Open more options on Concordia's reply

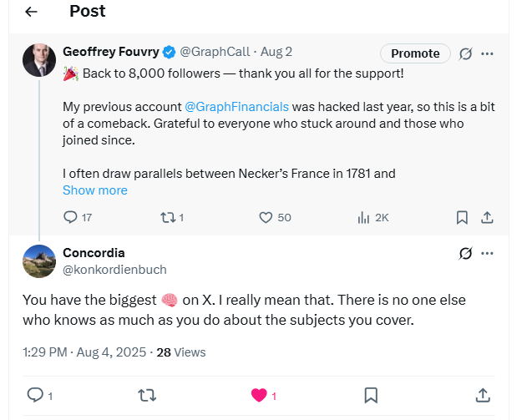pos(488,253)
